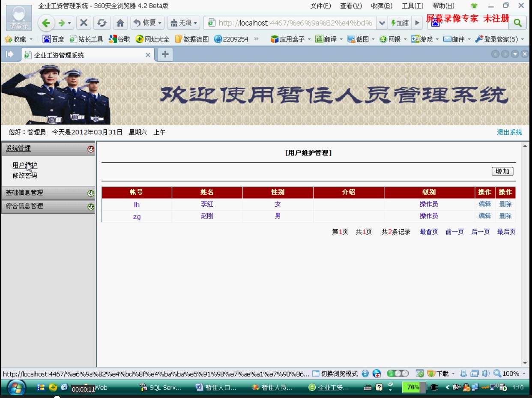
Task: Click the green search magnifier button
Action: [x=518, y=23]
